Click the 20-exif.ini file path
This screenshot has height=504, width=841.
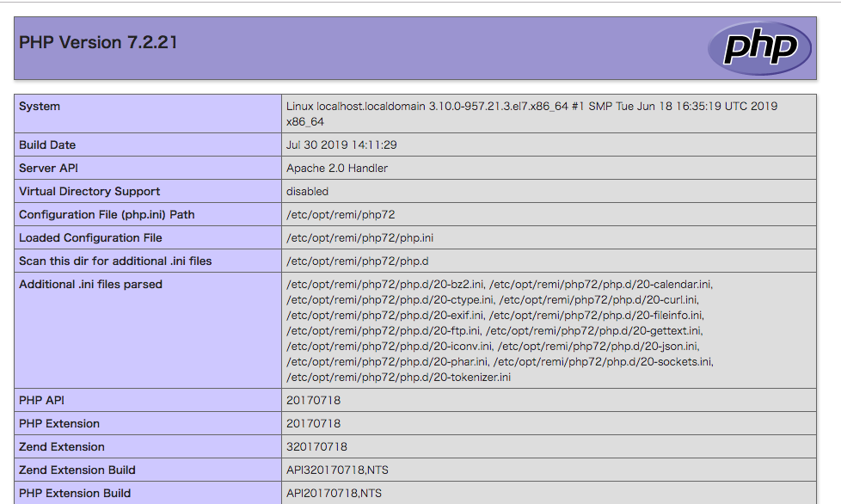[x=385, y=316]
